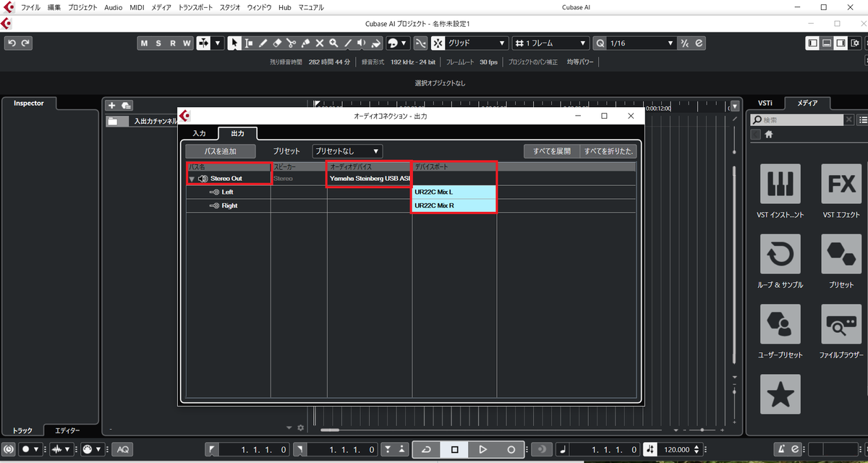Open User Presets tile in Media panel
The width and height of the screenshot is (868, 463).
780,324
